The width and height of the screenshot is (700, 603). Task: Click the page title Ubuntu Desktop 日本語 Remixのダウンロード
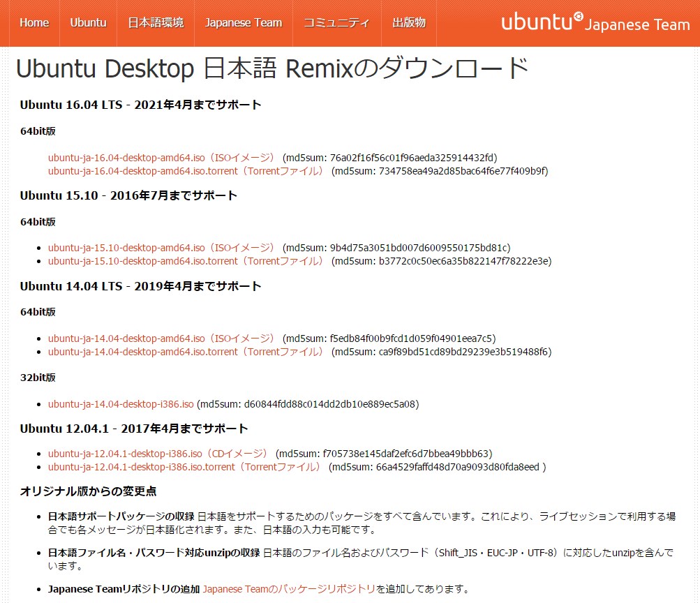pos(272,68)
